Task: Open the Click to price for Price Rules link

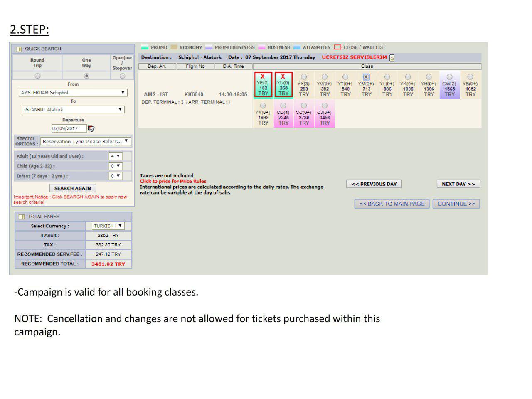Action: click(x=173, y=181)
